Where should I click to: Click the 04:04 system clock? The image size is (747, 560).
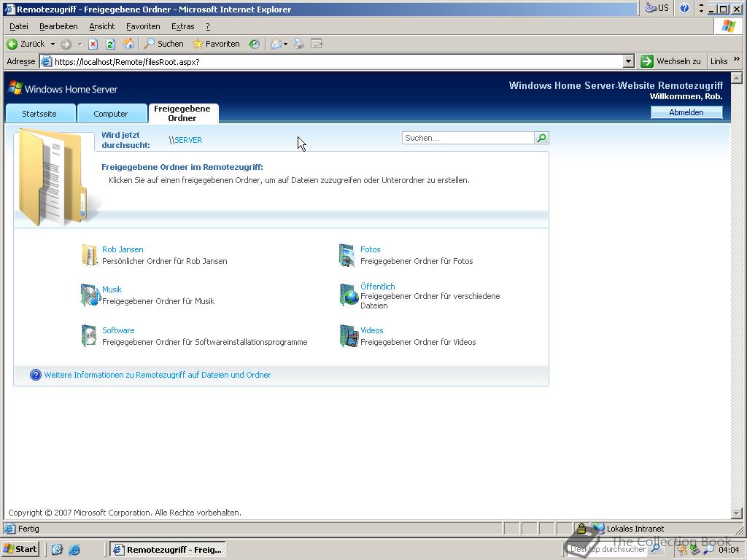(729, 550)
